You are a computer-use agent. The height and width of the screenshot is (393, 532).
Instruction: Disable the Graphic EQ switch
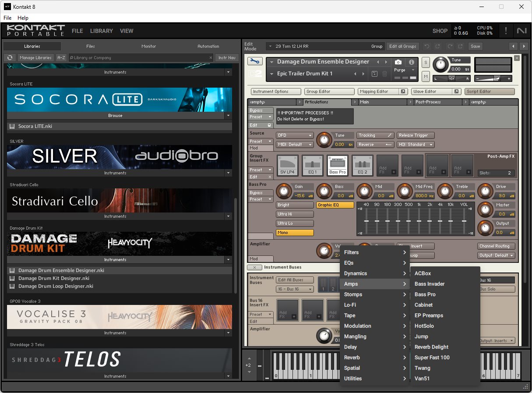[335, 205]
